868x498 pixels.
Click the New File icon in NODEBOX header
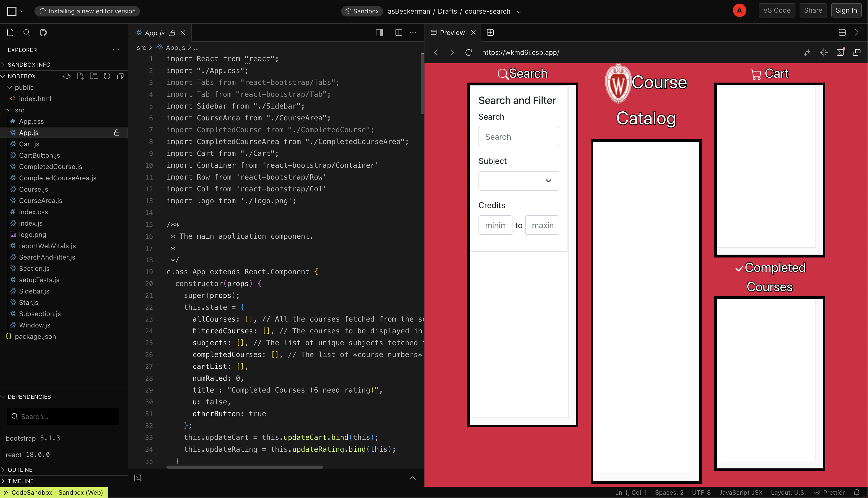(80, 76)
